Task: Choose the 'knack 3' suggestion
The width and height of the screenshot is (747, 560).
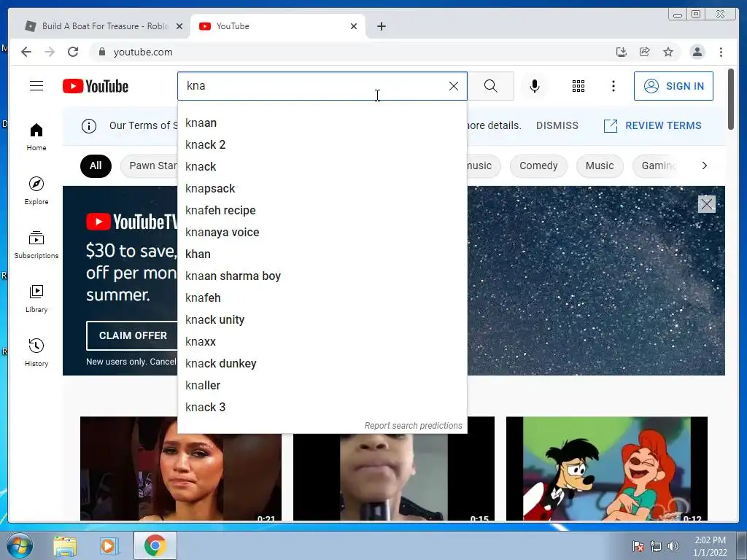Action: pyautogui.click(x=322, y=408)
